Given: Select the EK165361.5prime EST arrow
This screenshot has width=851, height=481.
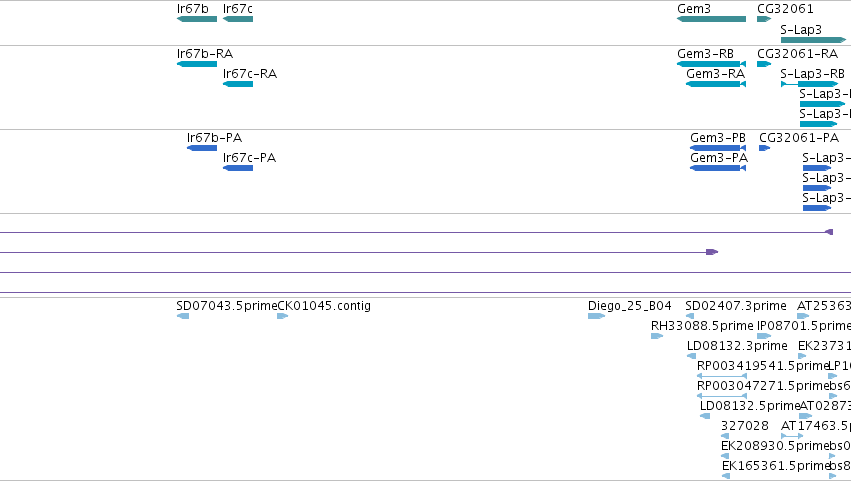Looking at the screenshot, I should pyautogui.click(x=726, y=476).
